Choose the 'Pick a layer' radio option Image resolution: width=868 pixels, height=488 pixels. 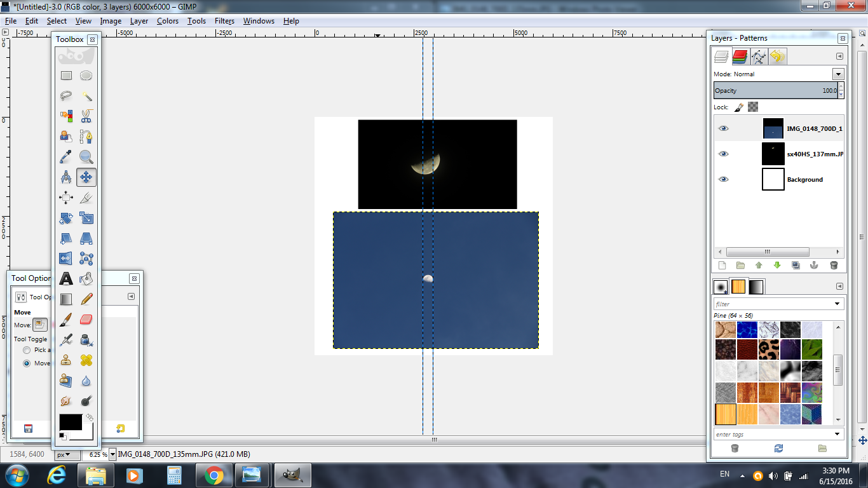pyautogui.click(x=27, y=350)
